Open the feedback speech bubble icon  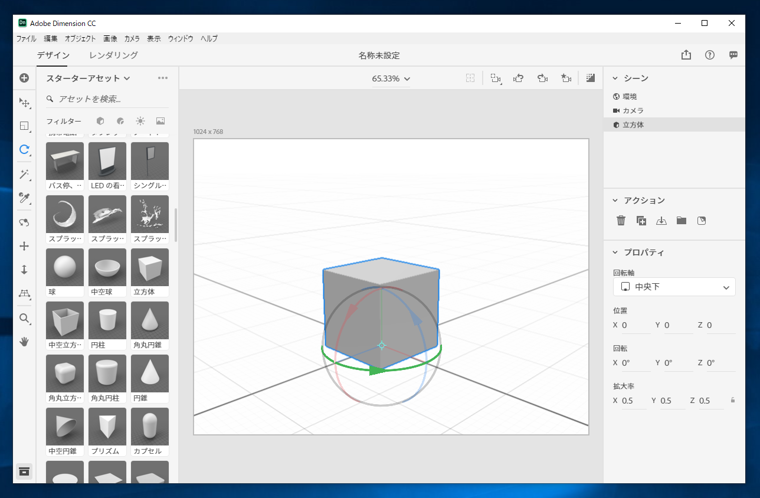click(733, 55)
